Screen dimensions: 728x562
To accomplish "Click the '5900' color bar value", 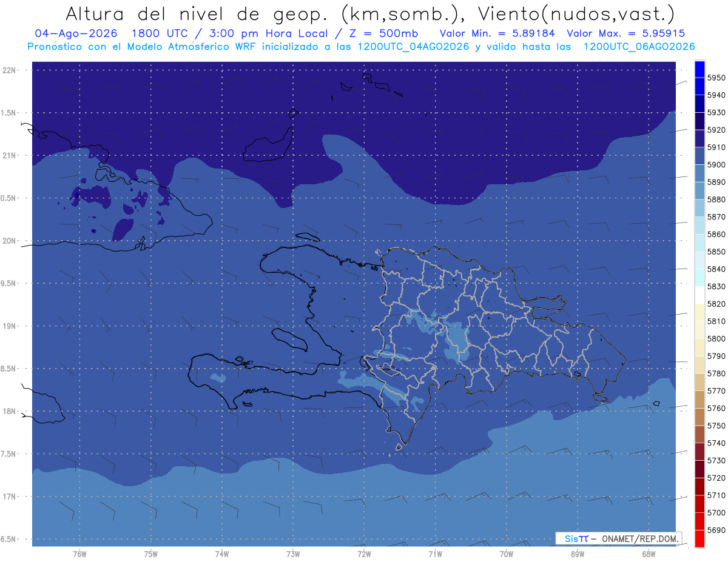I will point(716,164).
